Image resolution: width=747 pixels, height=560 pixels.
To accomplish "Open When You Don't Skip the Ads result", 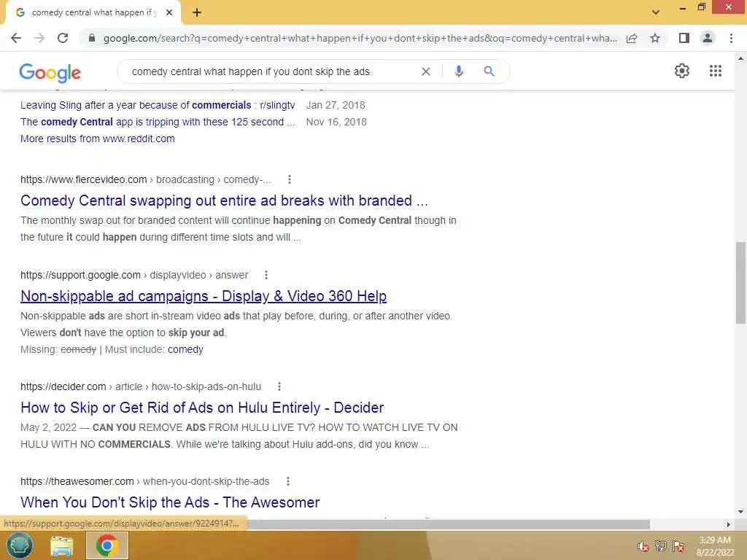I will coord(170,502).
